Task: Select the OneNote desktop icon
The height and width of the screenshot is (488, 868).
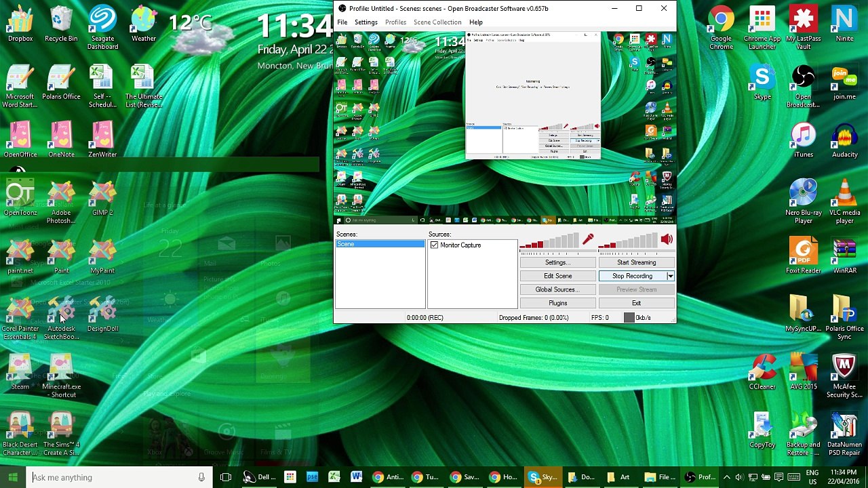Action: [x=61, y=140]
